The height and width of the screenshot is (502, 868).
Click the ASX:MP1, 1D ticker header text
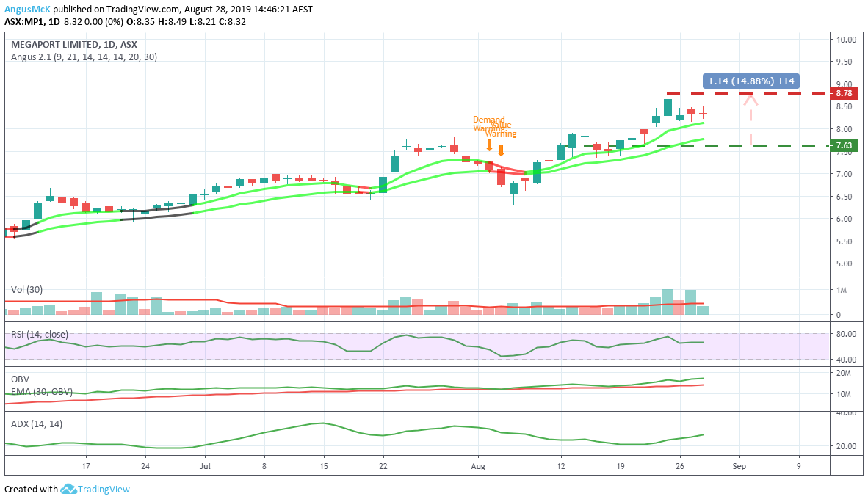tap(32, 22)
